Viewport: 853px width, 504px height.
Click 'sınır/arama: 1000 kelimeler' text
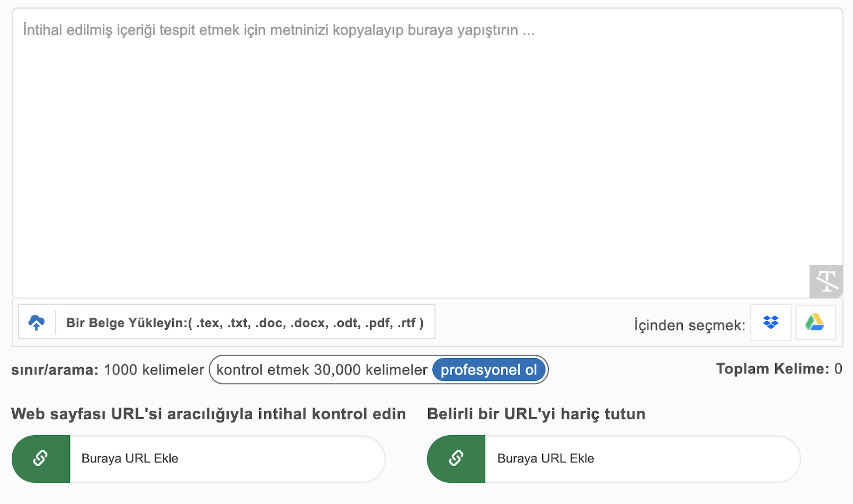[108, 370]
